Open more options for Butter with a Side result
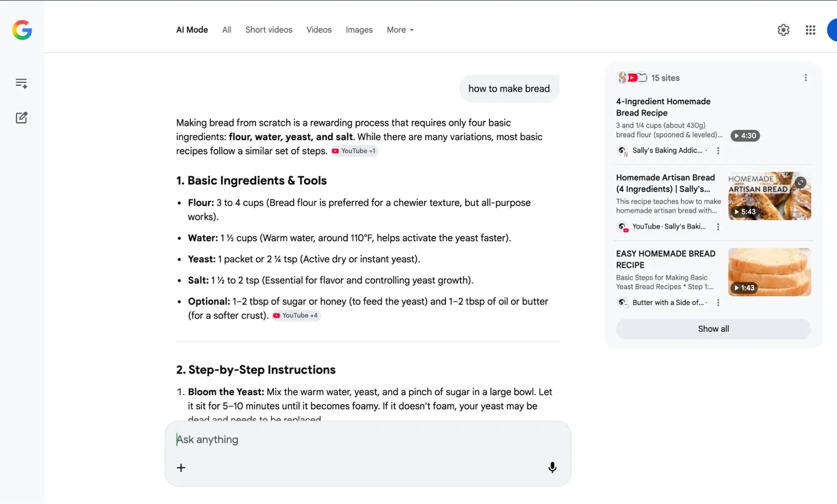The height and width of the screenshot is (504, 837). click(718, 303)
